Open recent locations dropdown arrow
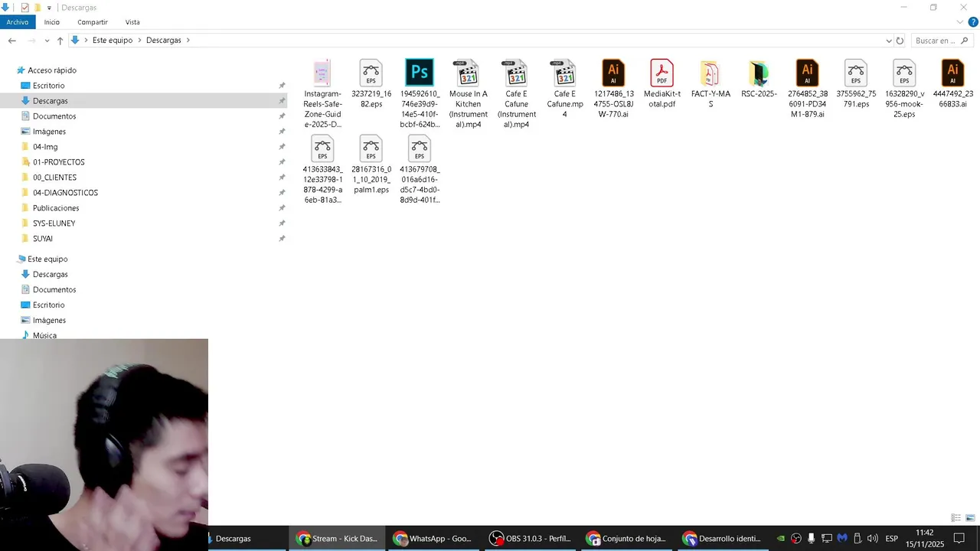Screen dimensions: 980x551 tap(47, 41)
